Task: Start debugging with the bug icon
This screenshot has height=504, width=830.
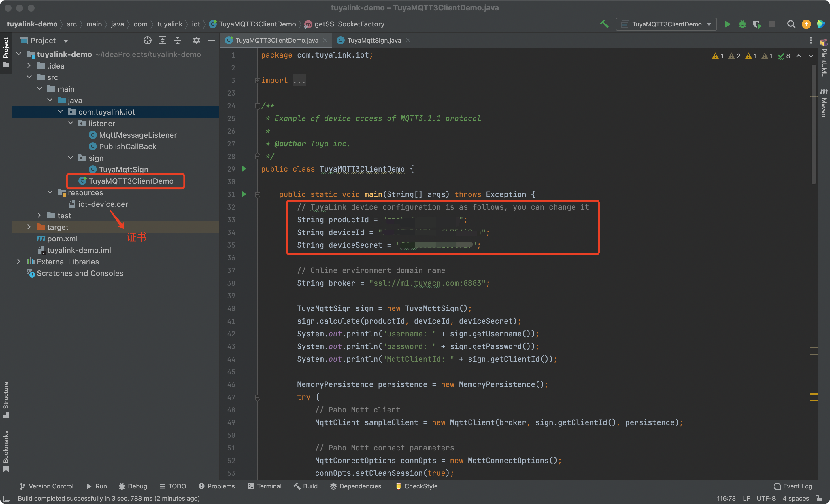Action: click(742, 24)
